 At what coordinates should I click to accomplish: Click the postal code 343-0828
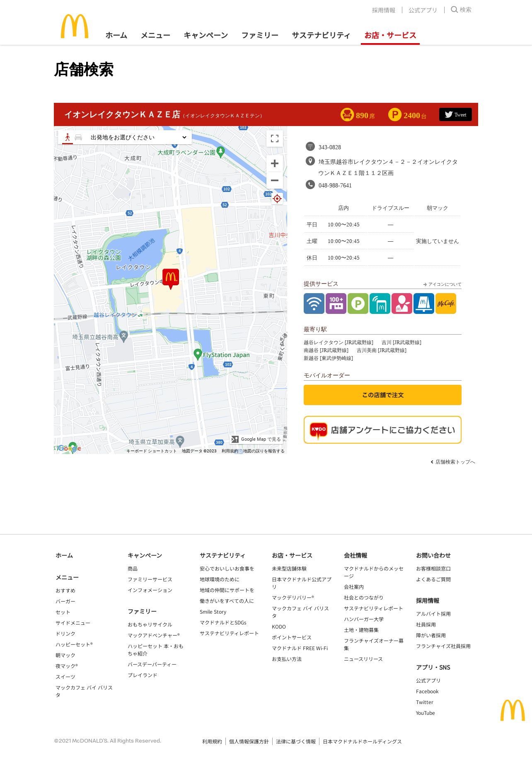point(330,147)
